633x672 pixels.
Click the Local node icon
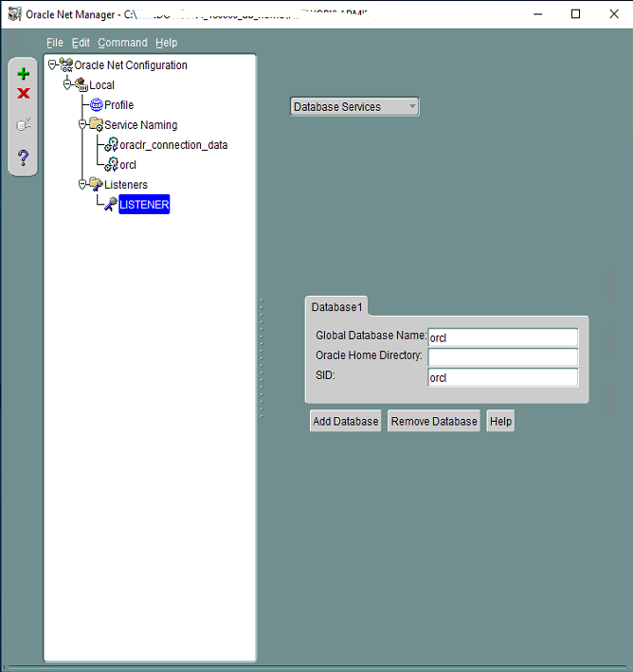(x=81, y=84)
